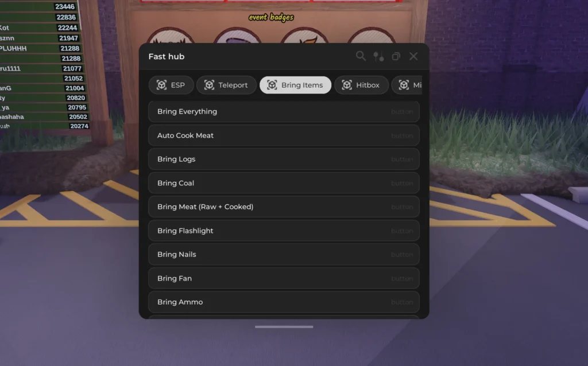Click the search magnifier icon in Fast hub
The width and height of the screenshot is (588, 366).
pyautogui.click(x=361, y=56)
